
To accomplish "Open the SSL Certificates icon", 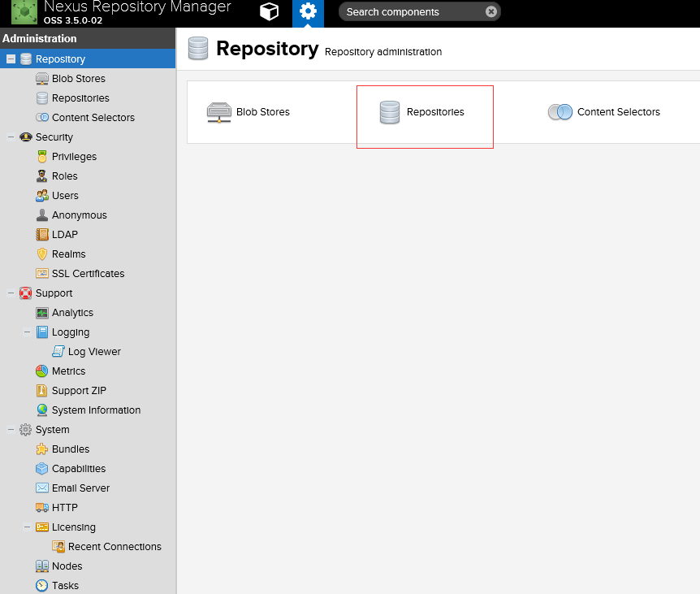I will pyautogui.click(x=42, y=273).
